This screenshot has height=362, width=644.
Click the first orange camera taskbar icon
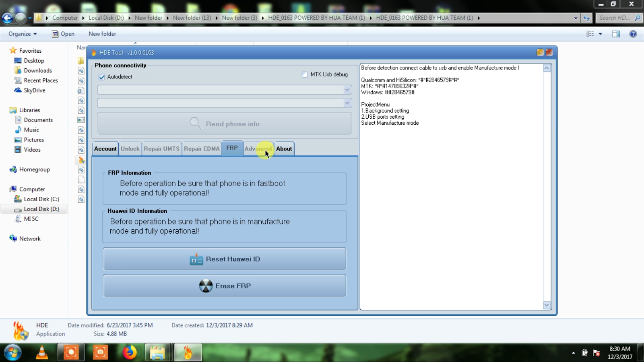(x=71, y=353)
